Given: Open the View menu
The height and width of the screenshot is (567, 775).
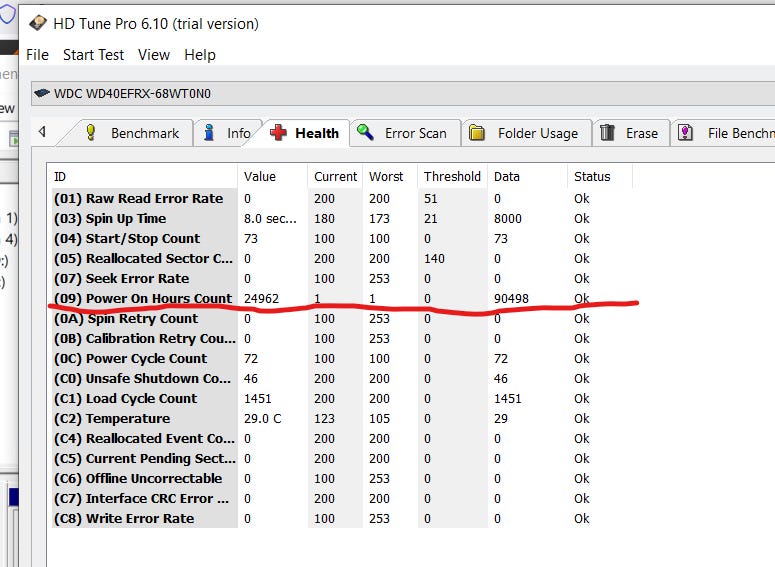Looking at the screenshot, I should click(x=154, y=55).
